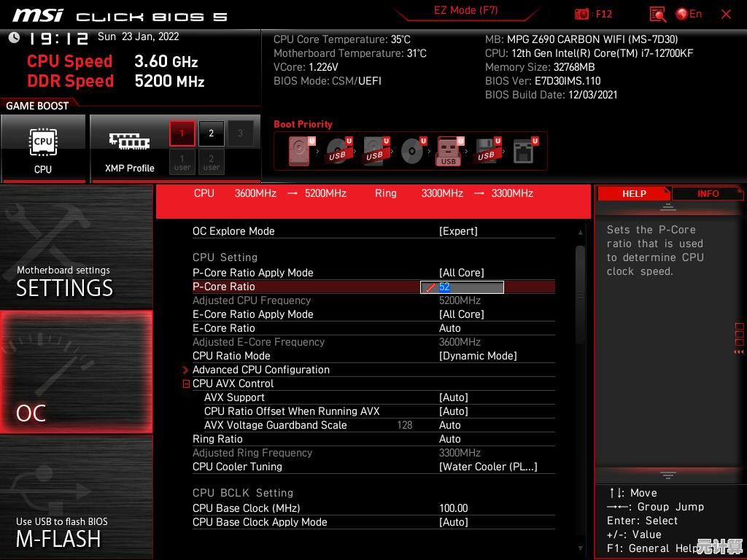
Task: Click the XMP Profile memory stick icon
Action: coord(129,141)
